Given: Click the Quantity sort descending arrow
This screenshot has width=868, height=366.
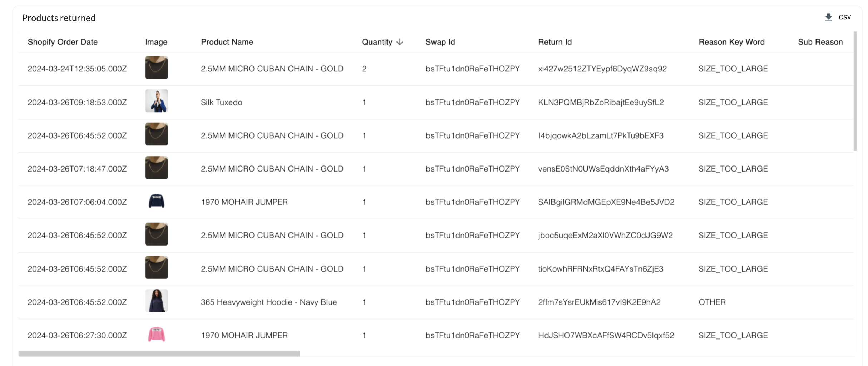Looking at the screenshot, I should pos(400,42).
